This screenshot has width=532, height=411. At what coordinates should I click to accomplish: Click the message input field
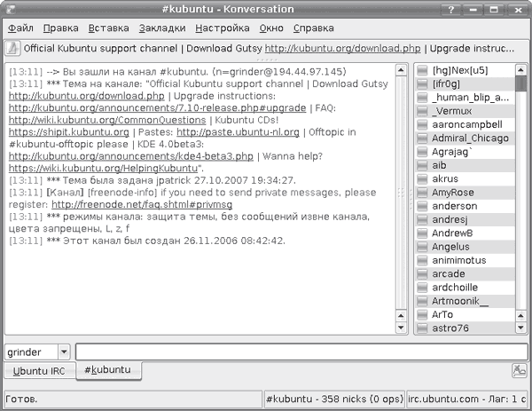pyautogui.click(x=300, y=352)
